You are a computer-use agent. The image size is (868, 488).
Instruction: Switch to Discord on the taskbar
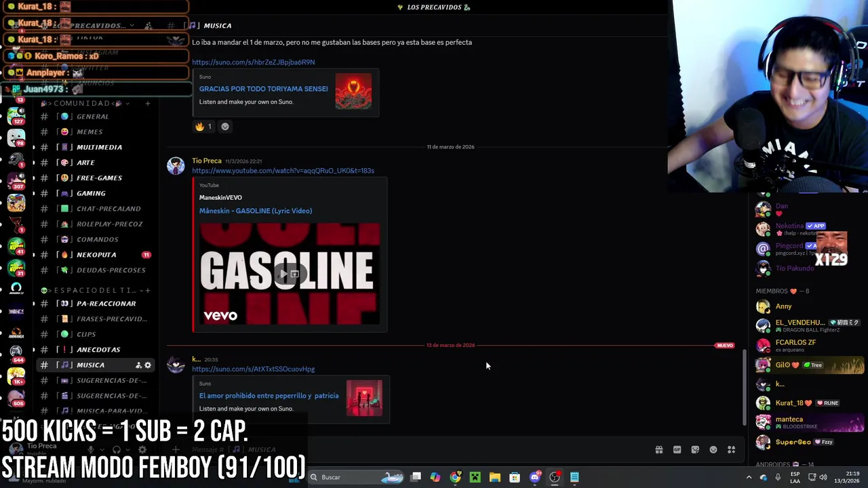(x=535, y=477)
